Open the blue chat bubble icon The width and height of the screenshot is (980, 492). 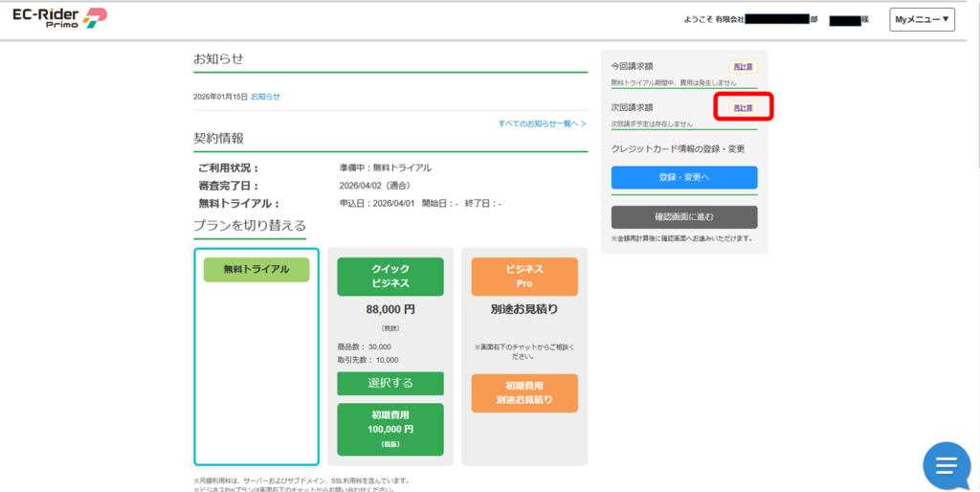[946, 465]
